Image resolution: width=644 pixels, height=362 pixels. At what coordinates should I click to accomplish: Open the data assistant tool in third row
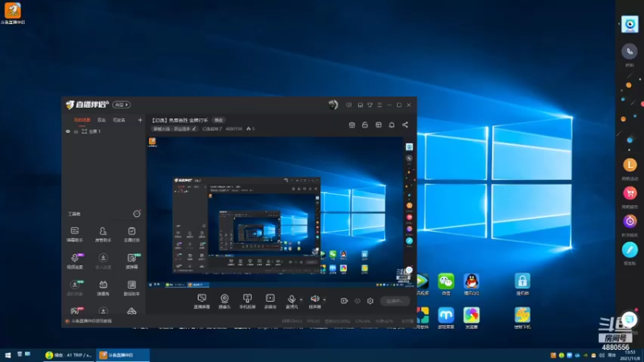[x=131, y=288]
